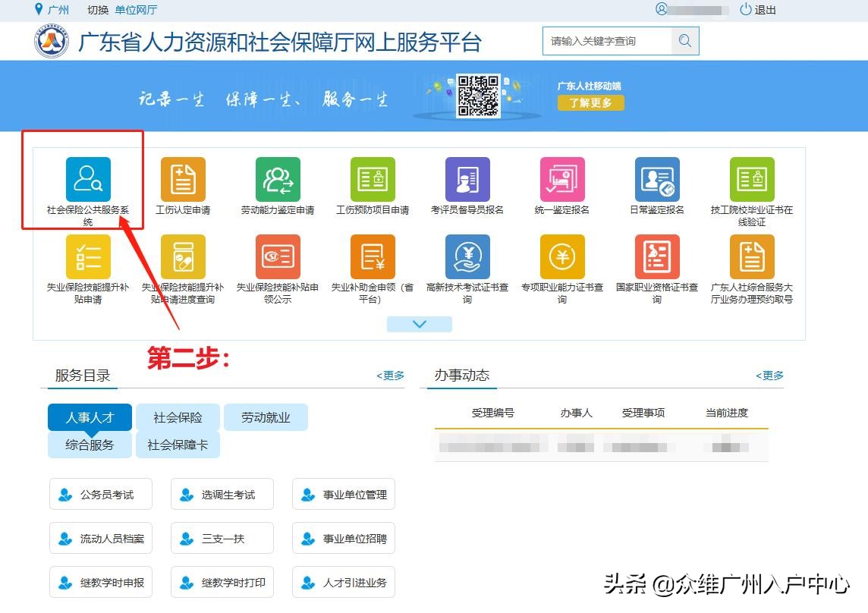This screenshot has height=613, width=868.
Task: Open 失业保险技能提升补贴申请 icon
Action: [x=88, y=256]
